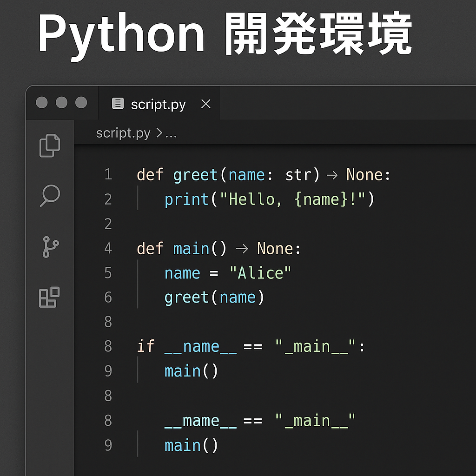Viewport: 476px width, 476px height.
Task: Open Source Control branch icon
Action: tap(50, 247)
